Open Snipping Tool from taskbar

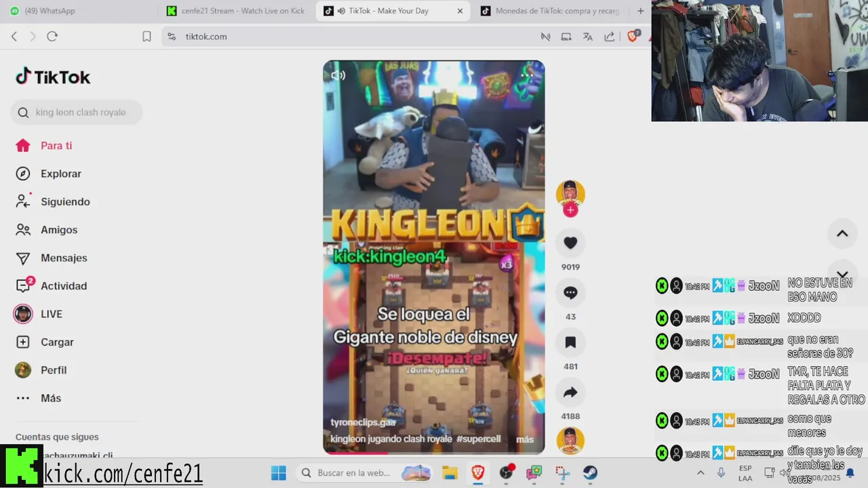(562, 472)
